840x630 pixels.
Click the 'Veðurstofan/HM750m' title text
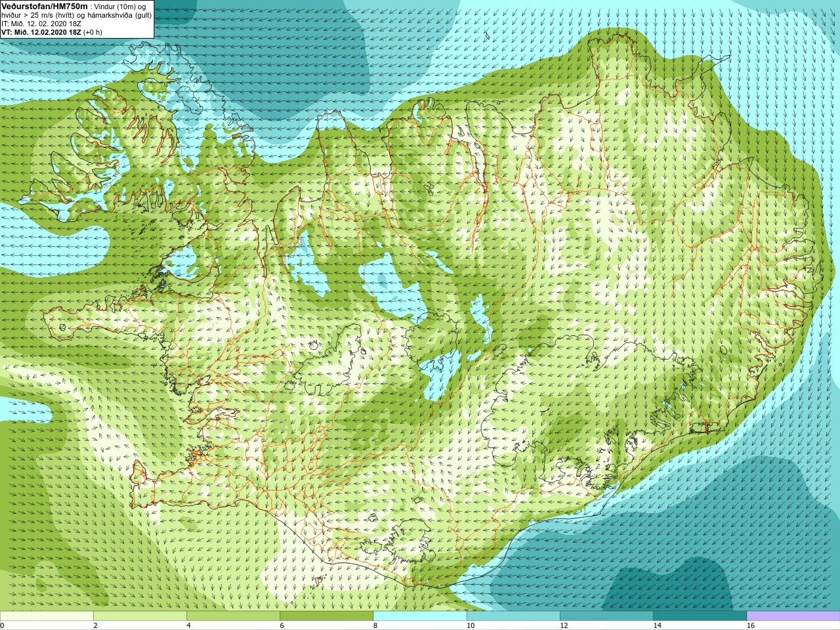[x=45, y=6]
